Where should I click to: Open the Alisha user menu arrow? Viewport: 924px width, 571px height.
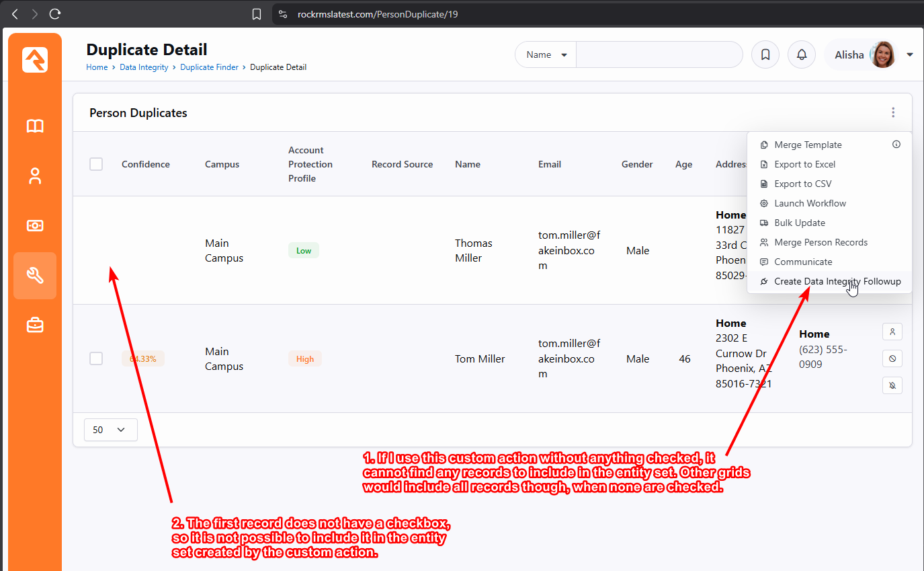pos(910,55)
